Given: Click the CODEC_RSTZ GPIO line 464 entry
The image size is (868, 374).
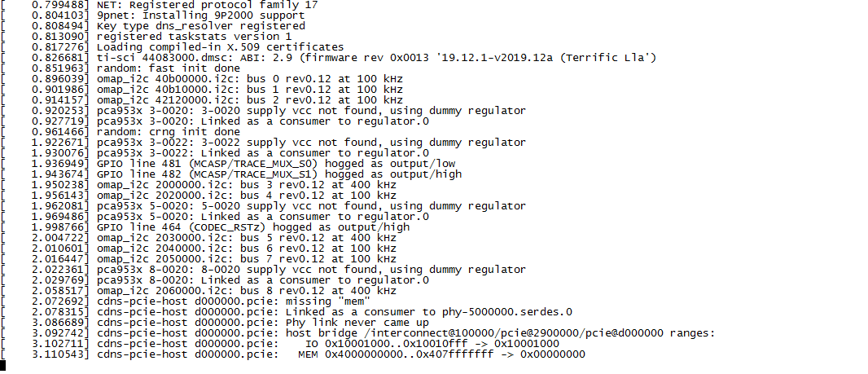Looking at the screenshot, I should (205, 227).
